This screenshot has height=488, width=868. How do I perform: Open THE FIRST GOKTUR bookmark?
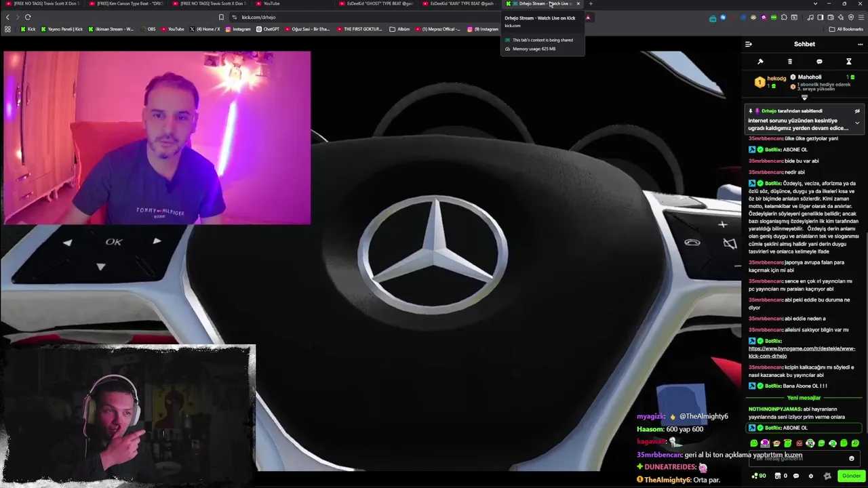click(x=359, y=29)
